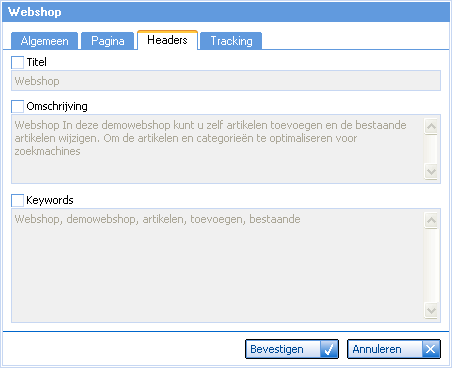Cancel with the Annuleren button
This screenshot has width=452, height=368.
394,349
